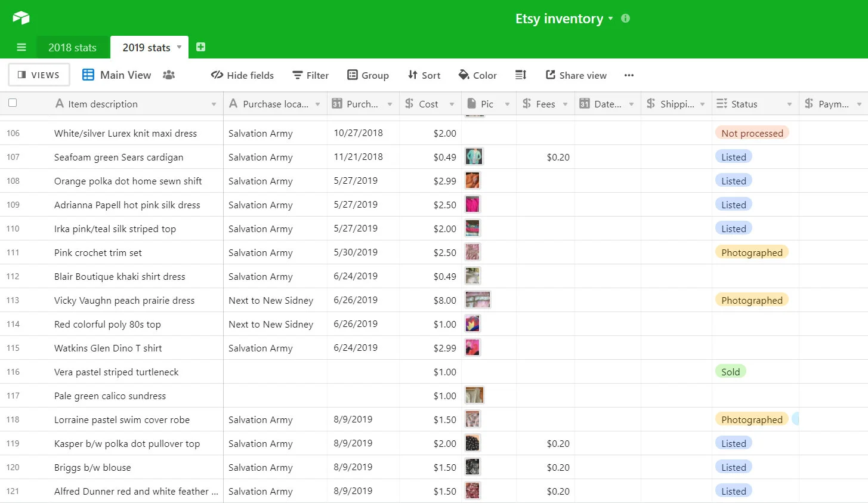Click Shipping currency field icon

click(x=651, y=104)
